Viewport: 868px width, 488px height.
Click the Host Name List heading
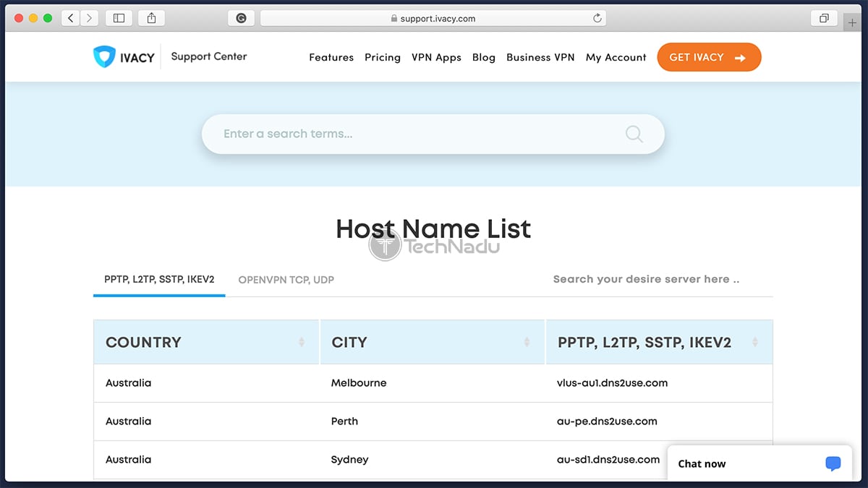[433, 229]
